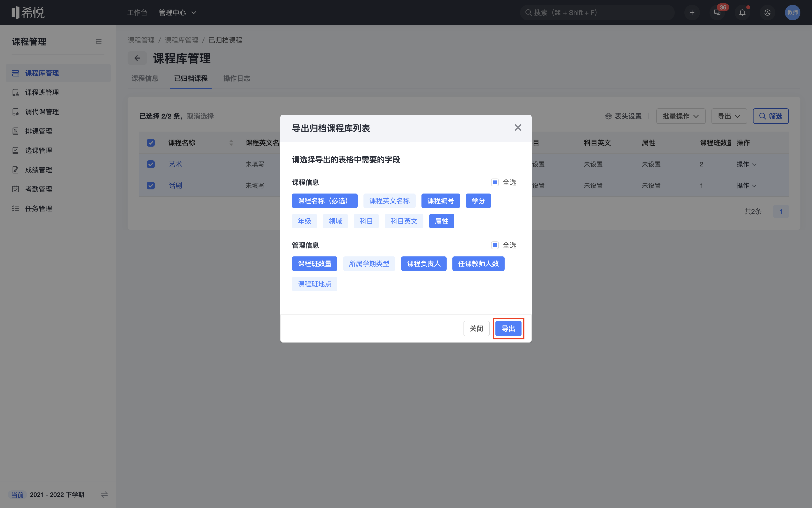Deselect the 学分 field tag
This screenshot has height=508, width=812.
pos(478,201)
